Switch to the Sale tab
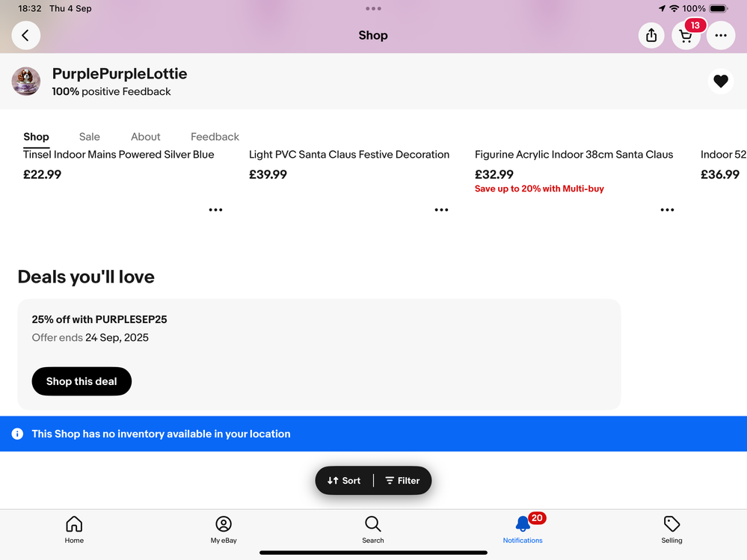 click(x=90, y=137)
